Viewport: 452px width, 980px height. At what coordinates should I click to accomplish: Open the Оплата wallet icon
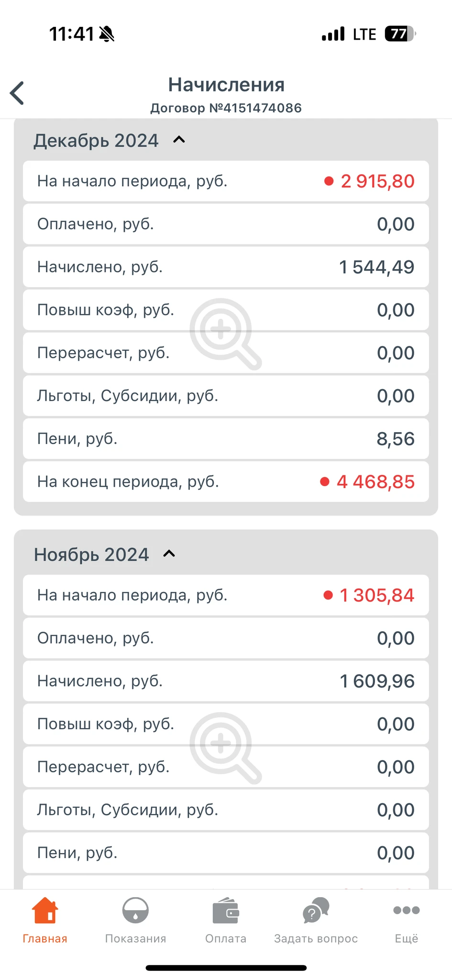[226, 911]
